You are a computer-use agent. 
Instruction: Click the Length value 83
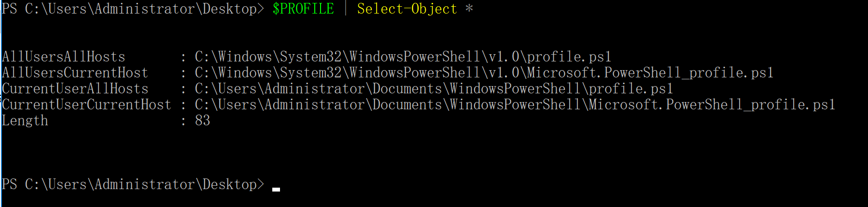click(202, 121)
